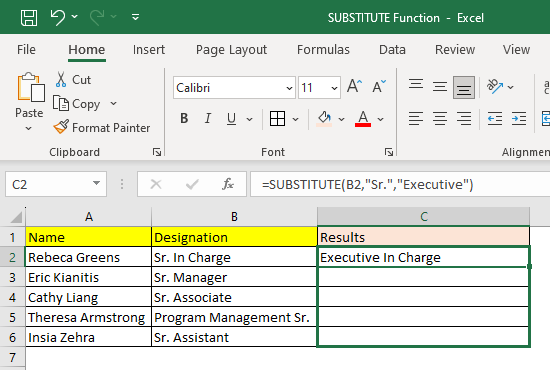
Task: Expand the Underline style dropdown
Action: pyautogui.click(x=249, y=120)
